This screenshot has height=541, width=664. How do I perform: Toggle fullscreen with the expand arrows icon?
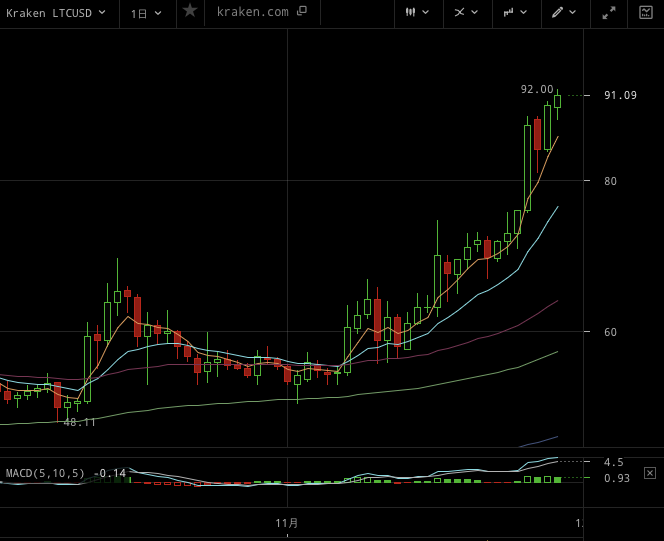point(609,13)
